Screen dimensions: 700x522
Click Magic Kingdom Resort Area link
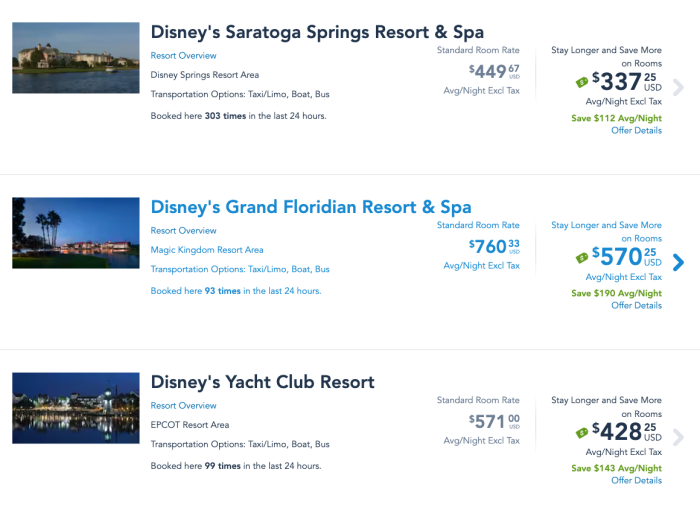click(x=207, y=250)
